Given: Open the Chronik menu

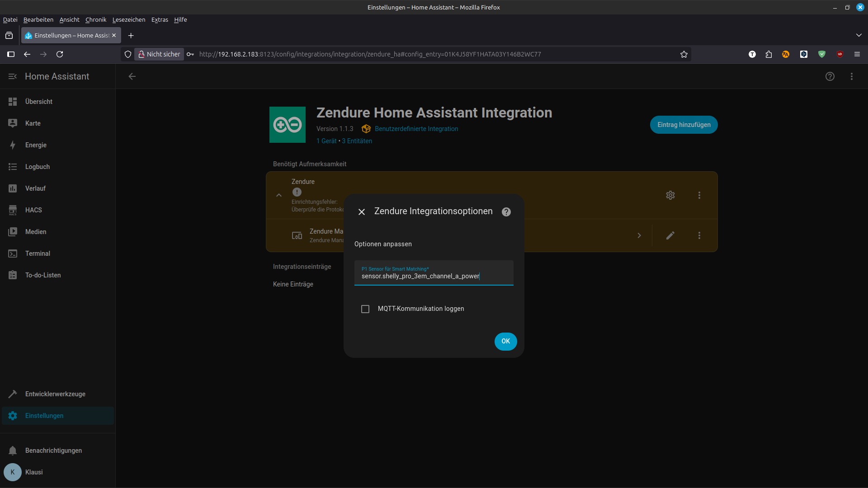Looking at the screenshot, I should (96, 19).
